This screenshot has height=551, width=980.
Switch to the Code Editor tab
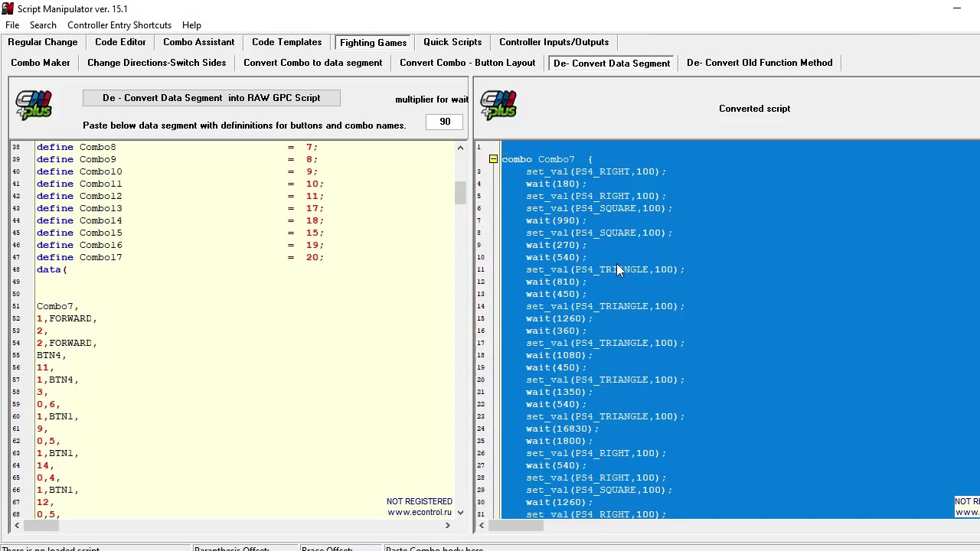click(x=120, y=42)
